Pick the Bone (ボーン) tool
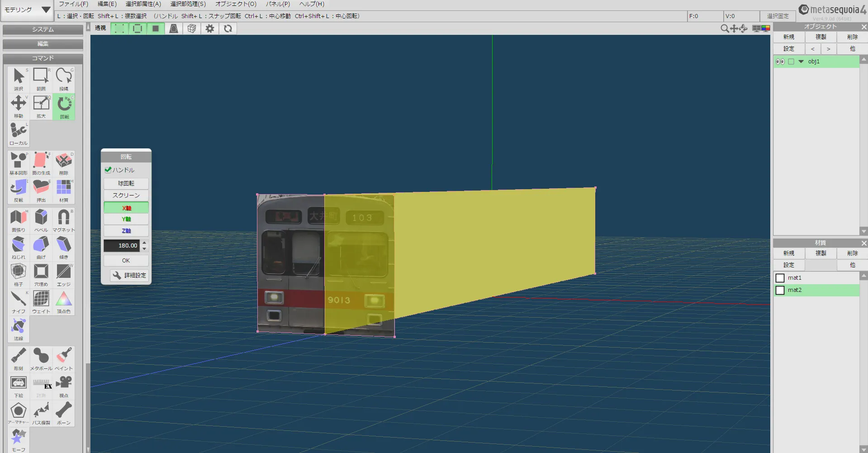Screen dimensions: 868x453 coord(64,412)
